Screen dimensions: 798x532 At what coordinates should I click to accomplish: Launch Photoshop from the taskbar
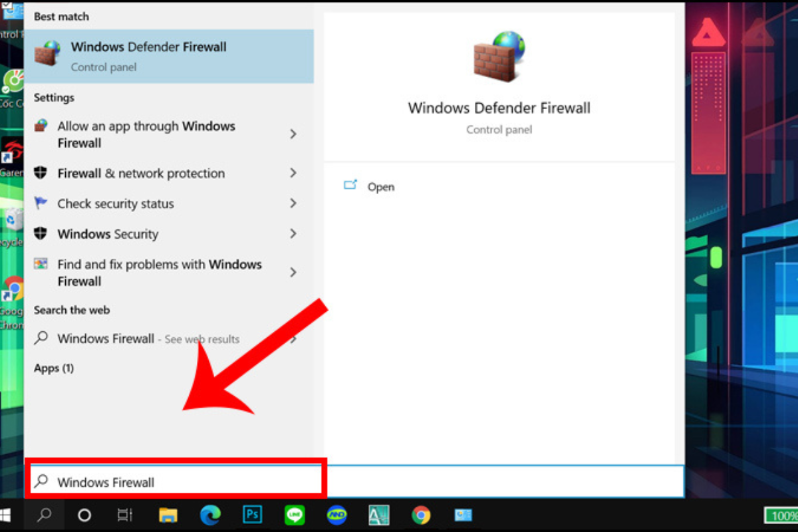coord(252,515)
